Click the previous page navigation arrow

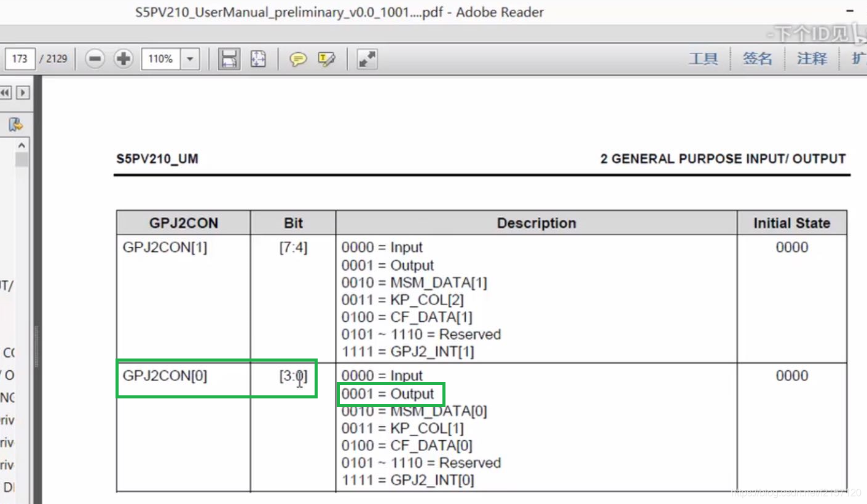[x=6, y=92]
